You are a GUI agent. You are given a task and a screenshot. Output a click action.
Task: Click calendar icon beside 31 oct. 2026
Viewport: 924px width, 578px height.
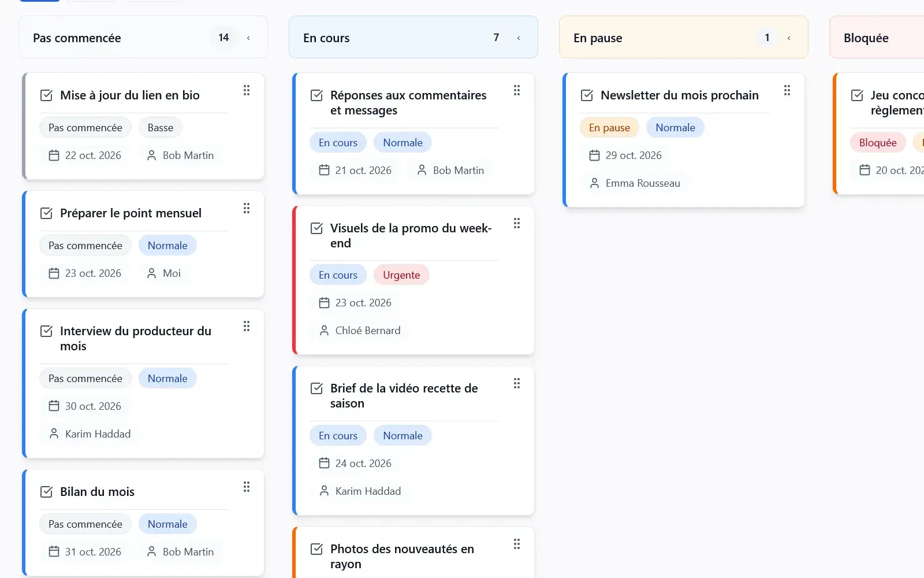(54, 552)
